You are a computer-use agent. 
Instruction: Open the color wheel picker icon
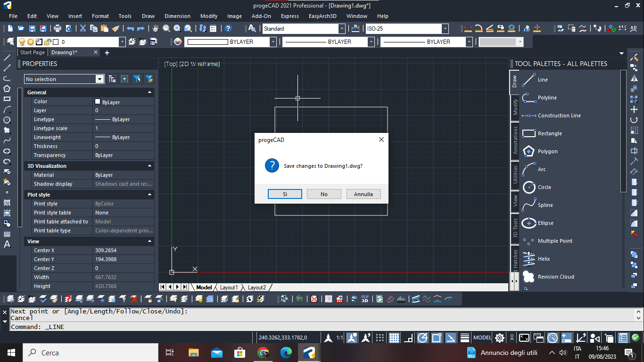(178, 42)
